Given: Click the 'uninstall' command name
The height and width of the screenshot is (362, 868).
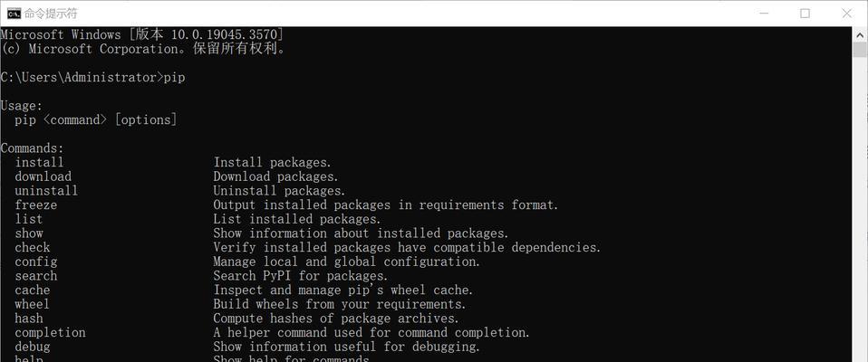Looking at the screenshot, I should pyautogui.click(x=46, y=191).
